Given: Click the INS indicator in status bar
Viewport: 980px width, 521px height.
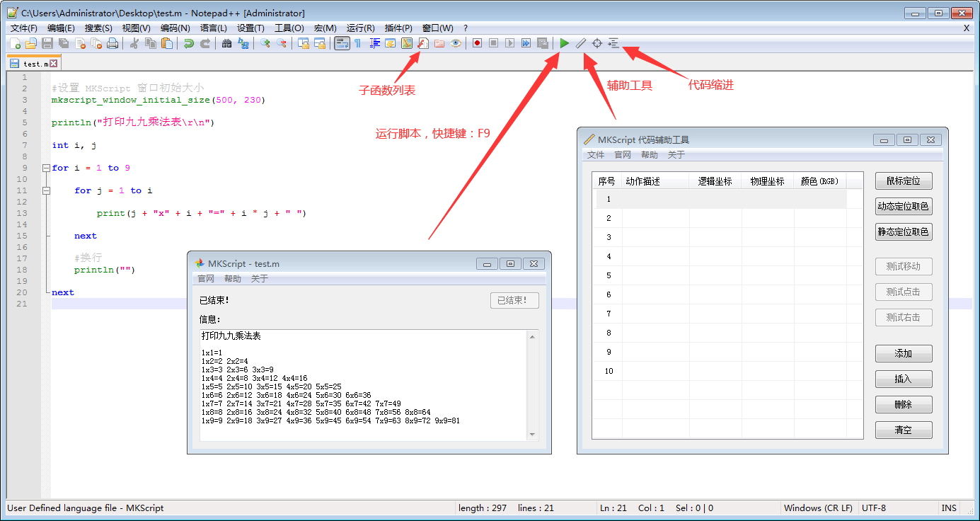Looking at the screenshot, I should 949,508.
